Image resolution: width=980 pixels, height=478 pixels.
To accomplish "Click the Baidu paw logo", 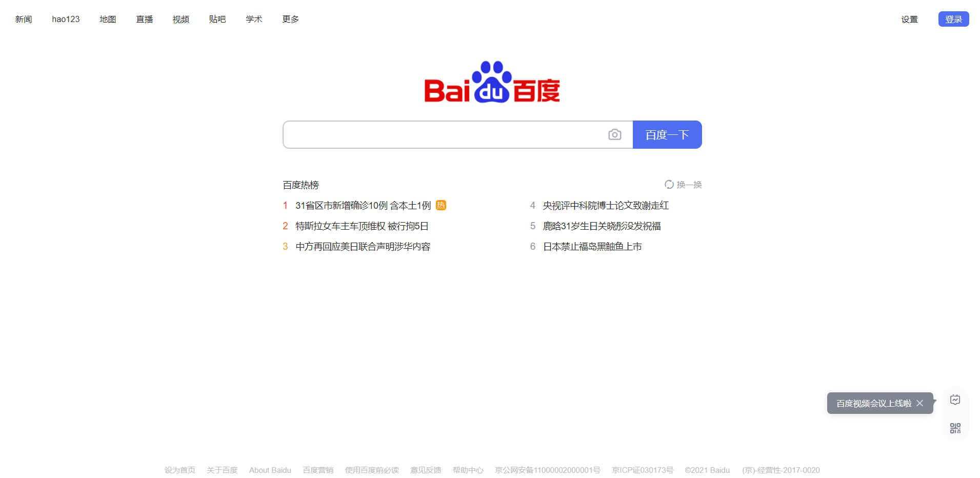I will (x=492, y=82).
